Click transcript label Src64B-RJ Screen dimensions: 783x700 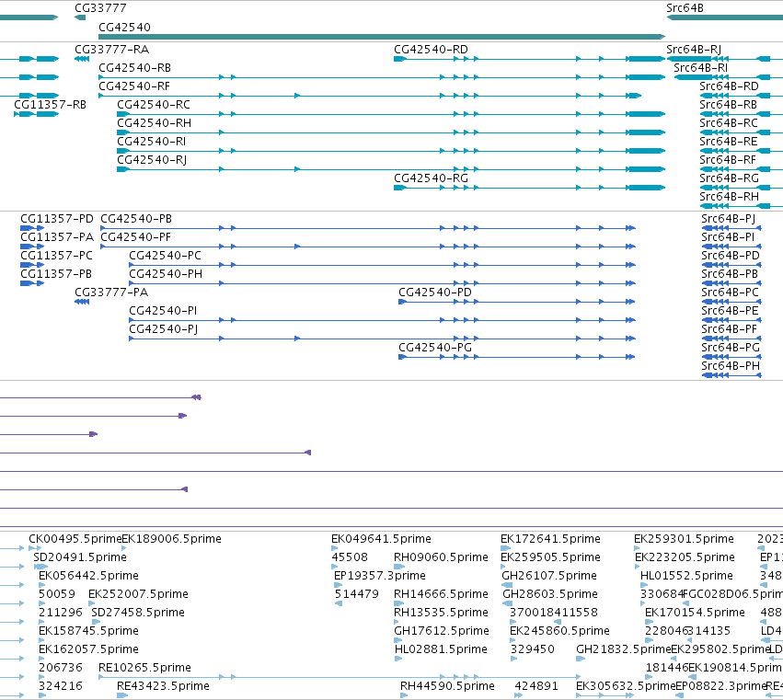(694, 50)
